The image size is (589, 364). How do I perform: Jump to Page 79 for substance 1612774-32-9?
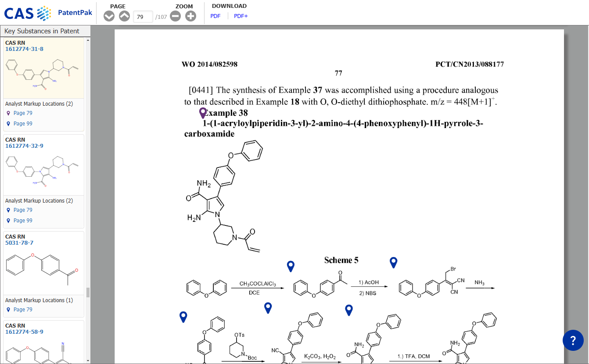[23, 210]
